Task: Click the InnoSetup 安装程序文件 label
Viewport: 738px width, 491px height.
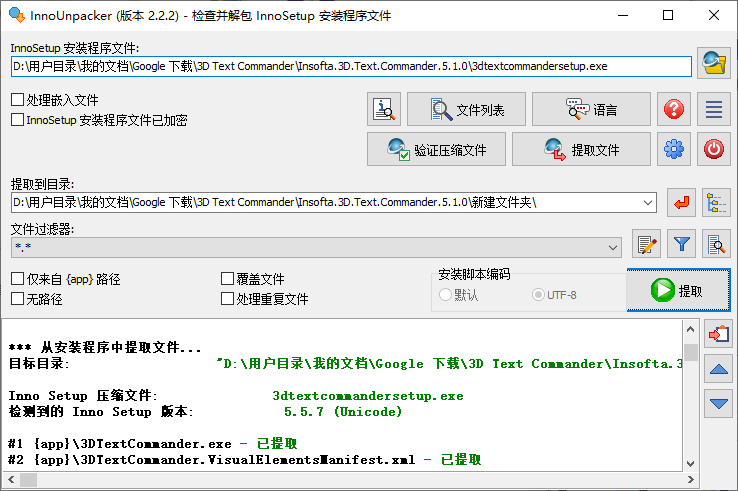Action: (75, 48)
